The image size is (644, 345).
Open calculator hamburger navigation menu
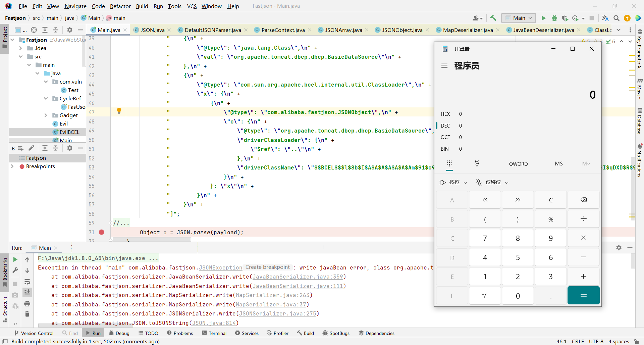point(444,66)
